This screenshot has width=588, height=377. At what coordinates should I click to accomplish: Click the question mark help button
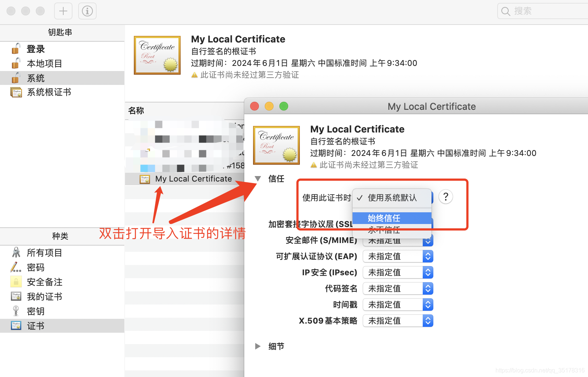click(x=446, y=197)
